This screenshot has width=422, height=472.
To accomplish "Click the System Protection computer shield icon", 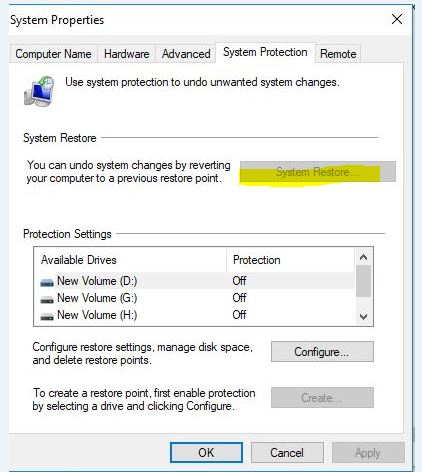I will click(39, 91).
